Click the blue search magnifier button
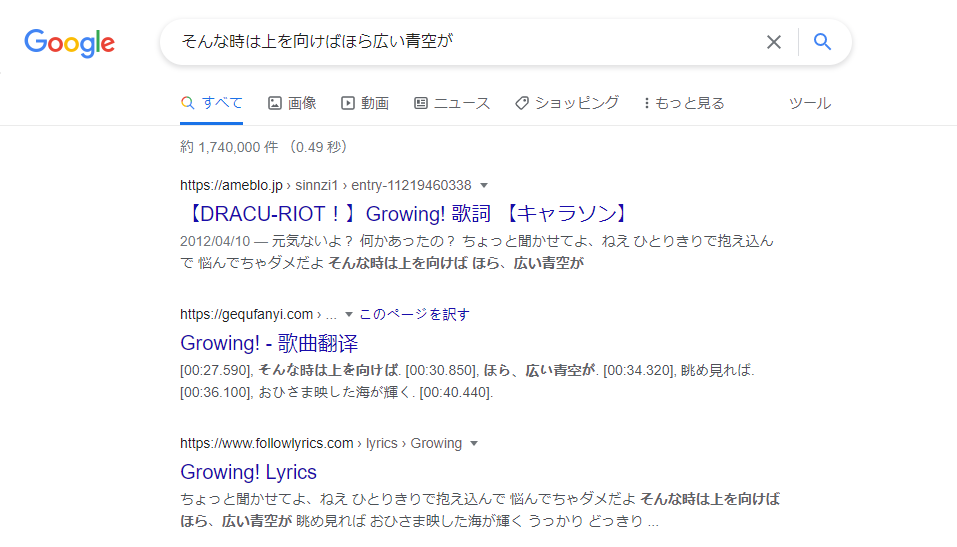 [822, 42]
